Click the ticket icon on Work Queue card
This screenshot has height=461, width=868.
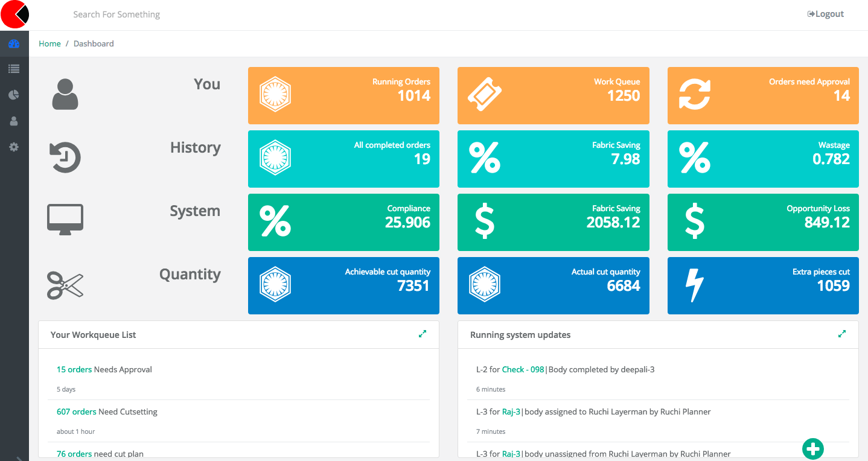(x=485, y=95)
